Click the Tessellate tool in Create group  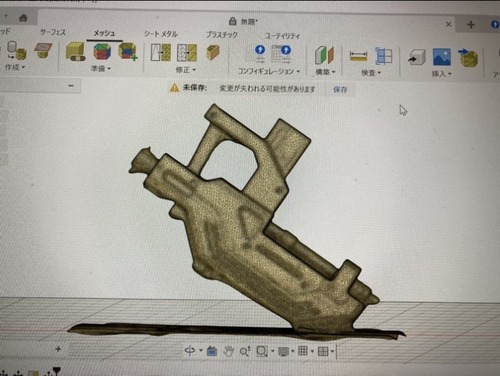[16, 50]
